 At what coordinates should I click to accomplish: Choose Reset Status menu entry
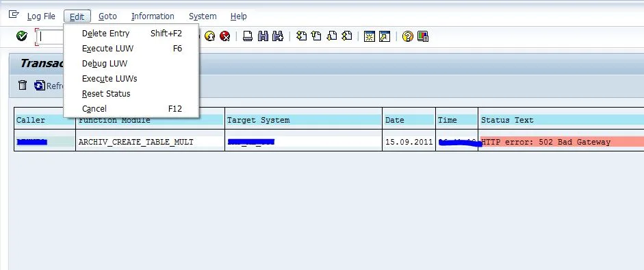131,94
